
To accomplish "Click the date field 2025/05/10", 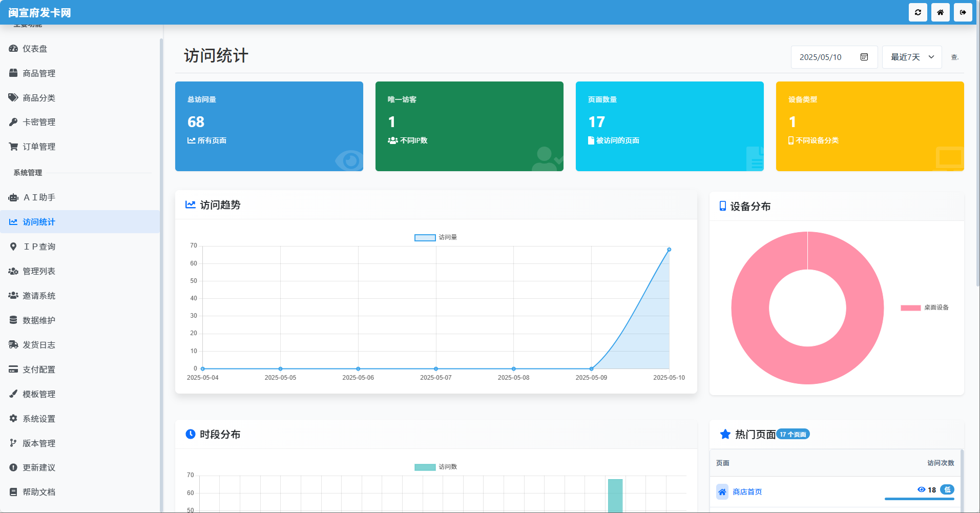I will (x=834, y=57).
